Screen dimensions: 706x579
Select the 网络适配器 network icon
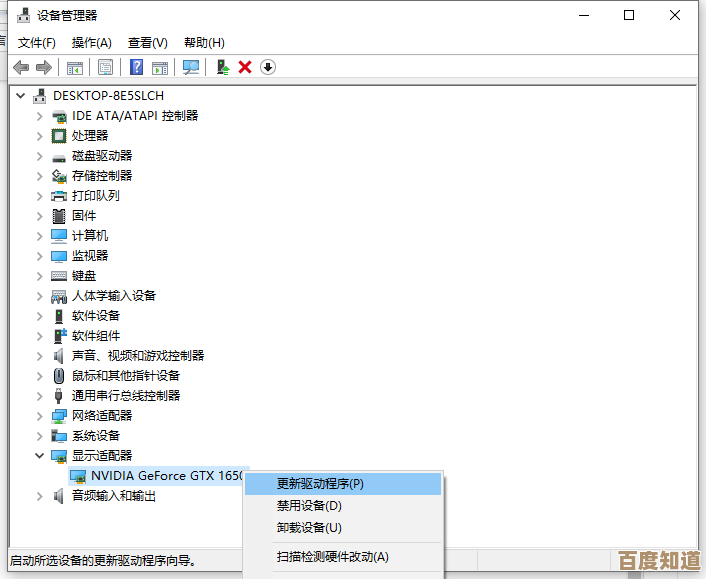(59, 416)
